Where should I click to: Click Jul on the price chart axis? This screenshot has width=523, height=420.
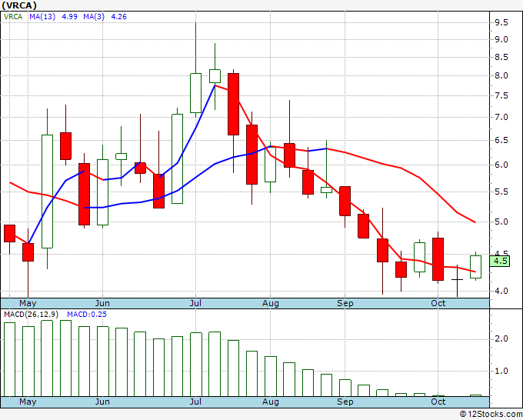pyautogui.click(x=195, y=303)
